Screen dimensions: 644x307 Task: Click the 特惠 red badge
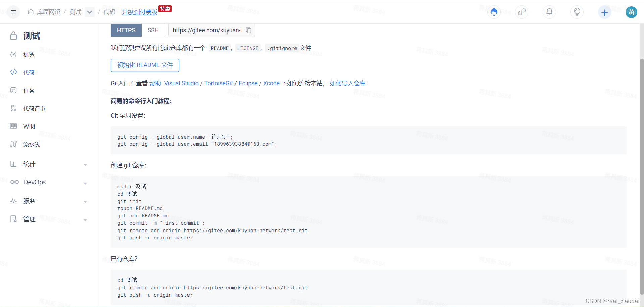coord(165,9)
